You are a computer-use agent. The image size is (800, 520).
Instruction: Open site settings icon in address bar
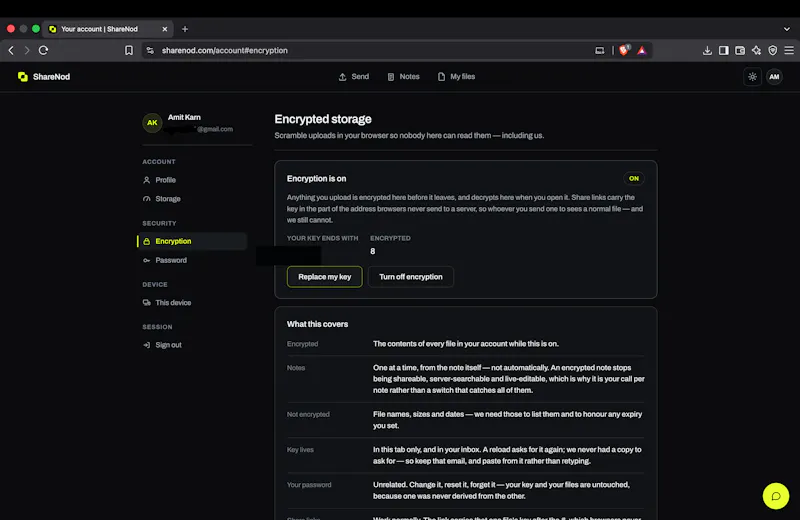pos(150,51)
